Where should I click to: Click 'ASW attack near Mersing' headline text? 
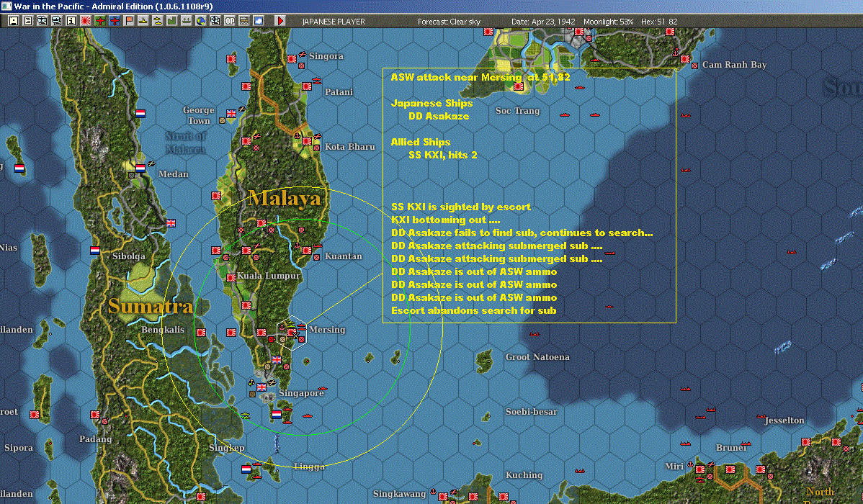(456, 78)
